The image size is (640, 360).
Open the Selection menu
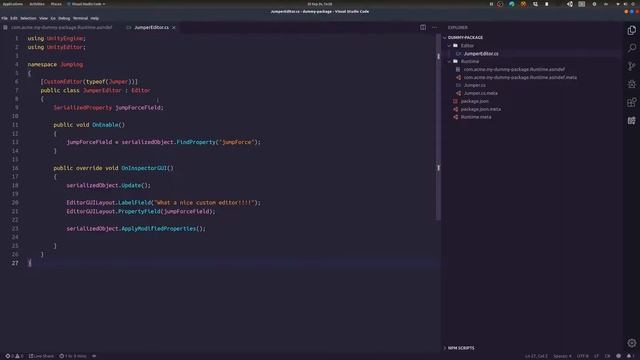(28, 18)
